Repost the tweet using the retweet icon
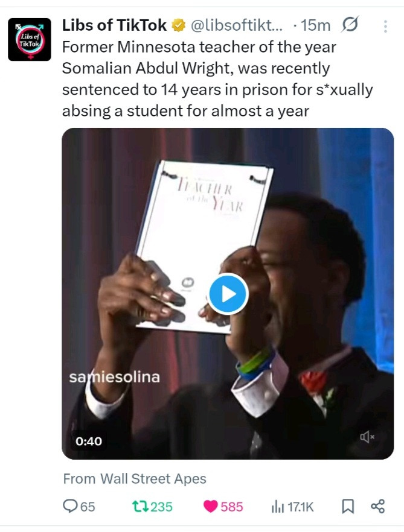This screenshot has width=404, height=532. click(x=140, y=507)
